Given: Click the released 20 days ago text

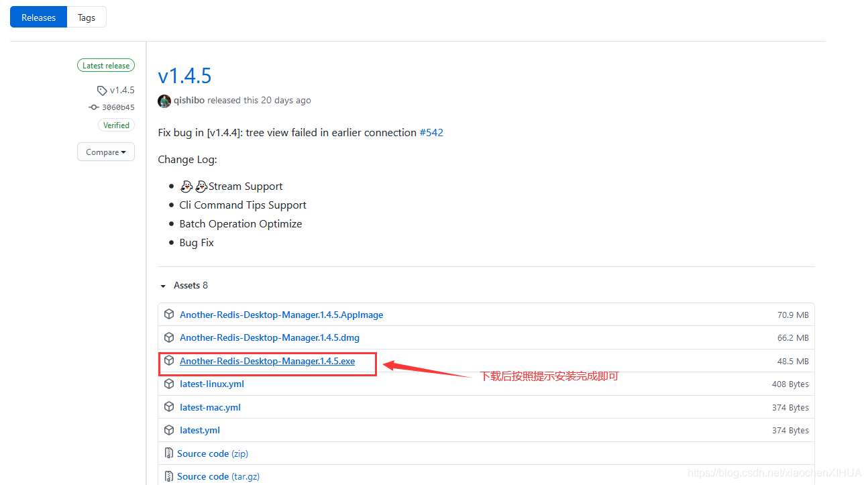Looking at the screenshot, I should click(260, 100).
